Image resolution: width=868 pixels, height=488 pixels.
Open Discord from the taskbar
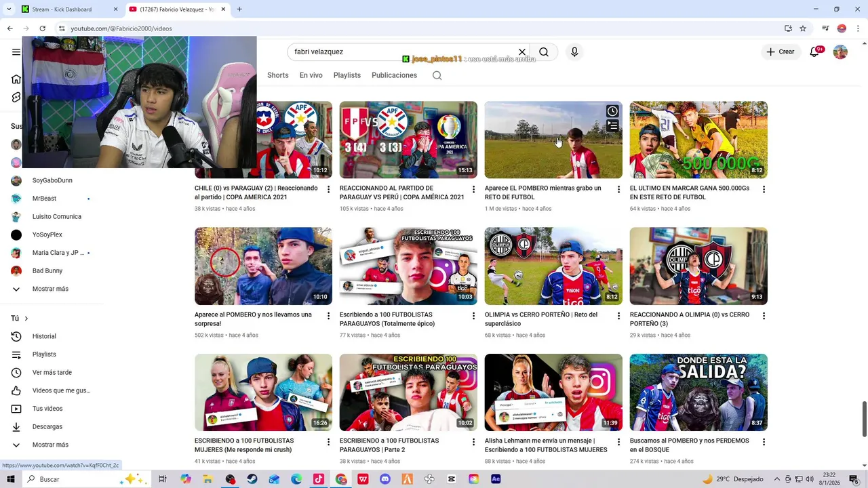click(x=385, y=479)
